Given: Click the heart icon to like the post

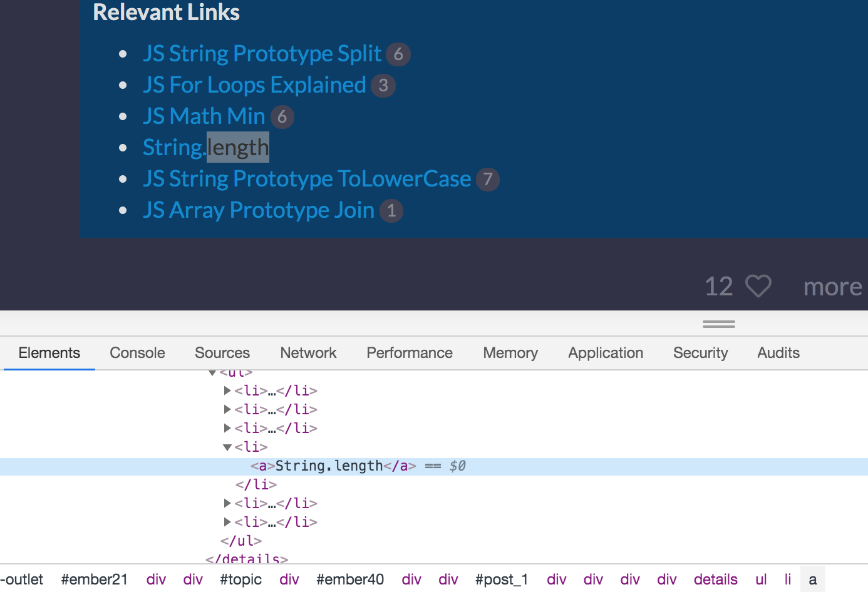Looking at the screenshot, I should pyautogui.click(x=758, y=286).
